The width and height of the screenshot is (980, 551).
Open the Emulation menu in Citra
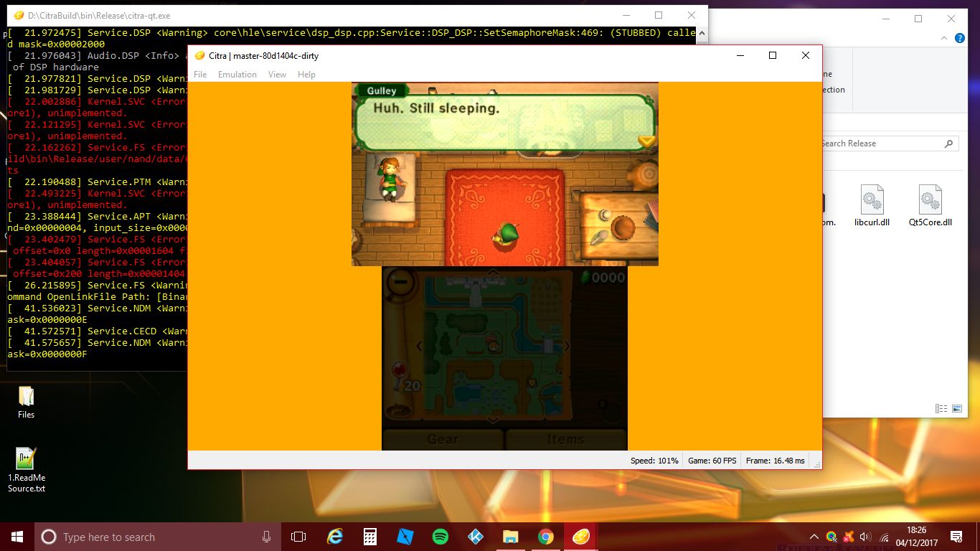(x=237, y=75)
